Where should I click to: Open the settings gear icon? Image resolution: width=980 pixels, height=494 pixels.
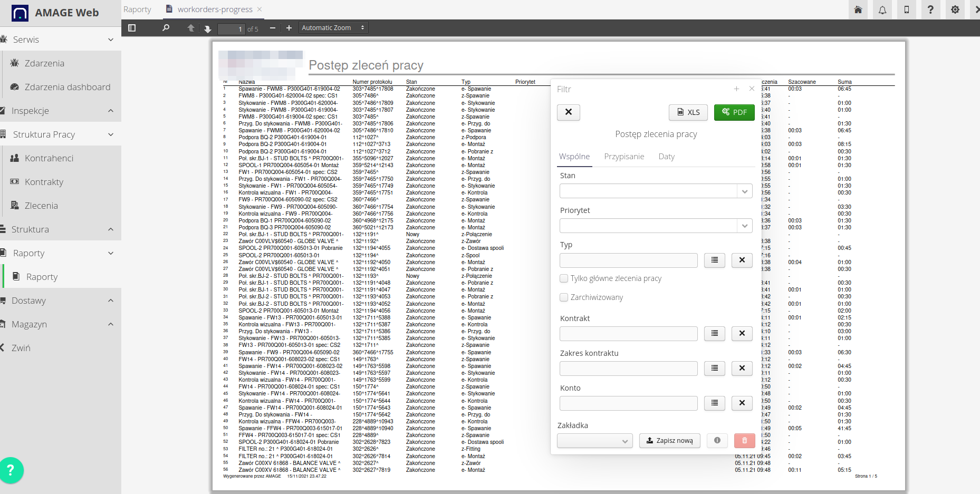point(955,9)
